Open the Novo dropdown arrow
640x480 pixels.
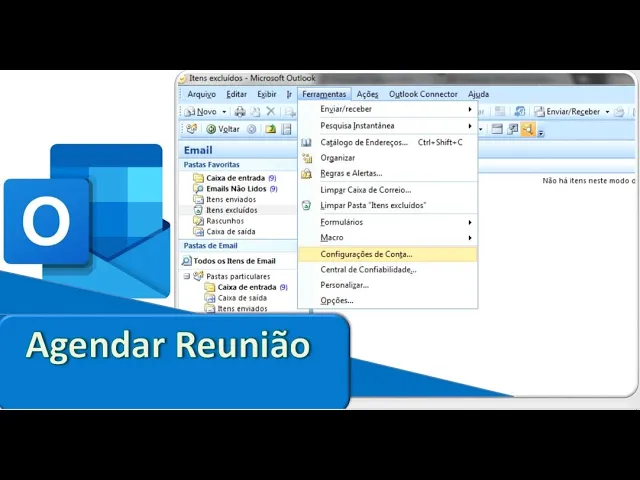[224, 112]
